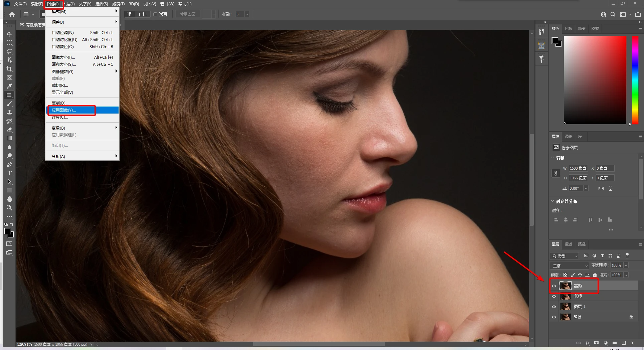The height and width of the screenshot is (350, 644).
Task: Switch to the 通道 tab
Action: point(569,244)
